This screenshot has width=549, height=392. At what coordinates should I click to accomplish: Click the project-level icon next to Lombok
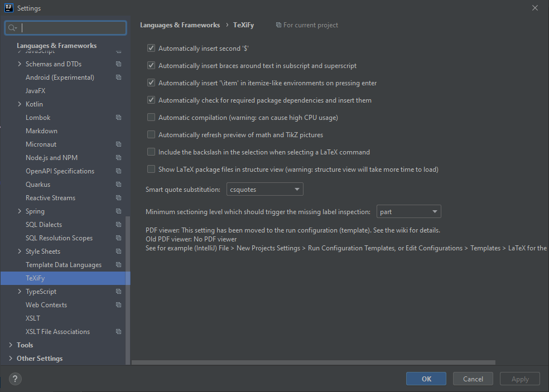pos(118,117)
